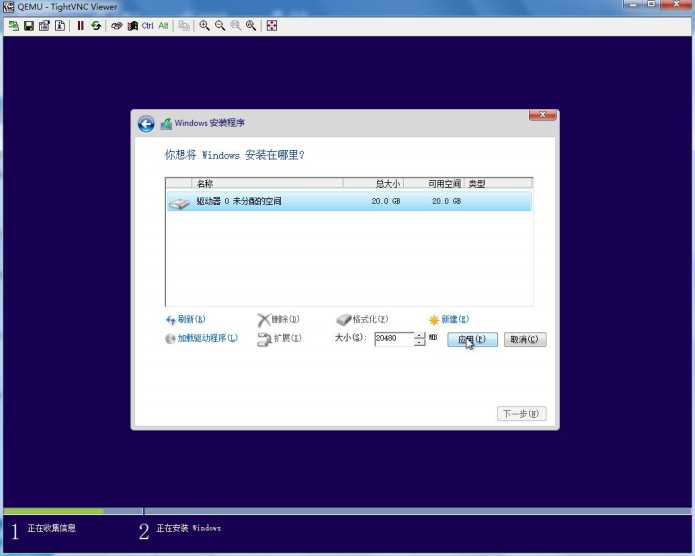Click the 取消 (Cancel) button
The image size is (695, 556).
point(525,340)
